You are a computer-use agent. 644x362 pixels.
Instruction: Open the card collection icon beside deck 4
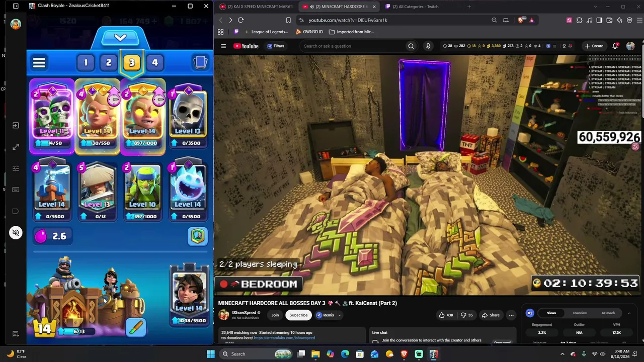[x=200, y=62]
